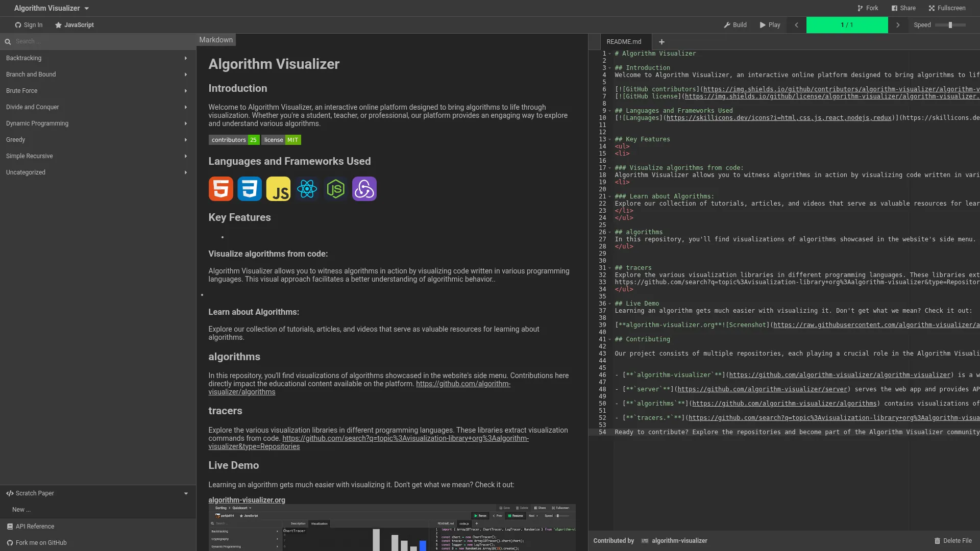Open Fork me on GitHub link
The height and width of the screenshot is (551, 980).
coord(98,543)
